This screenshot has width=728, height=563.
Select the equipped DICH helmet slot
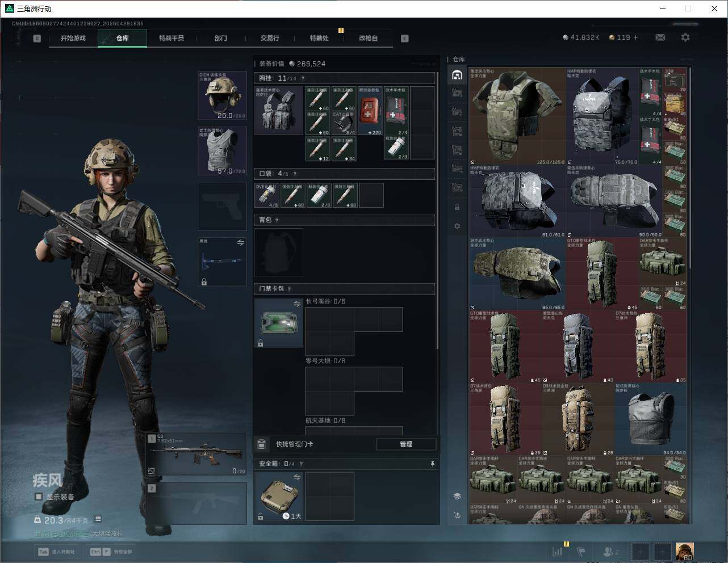coord(222,95)
